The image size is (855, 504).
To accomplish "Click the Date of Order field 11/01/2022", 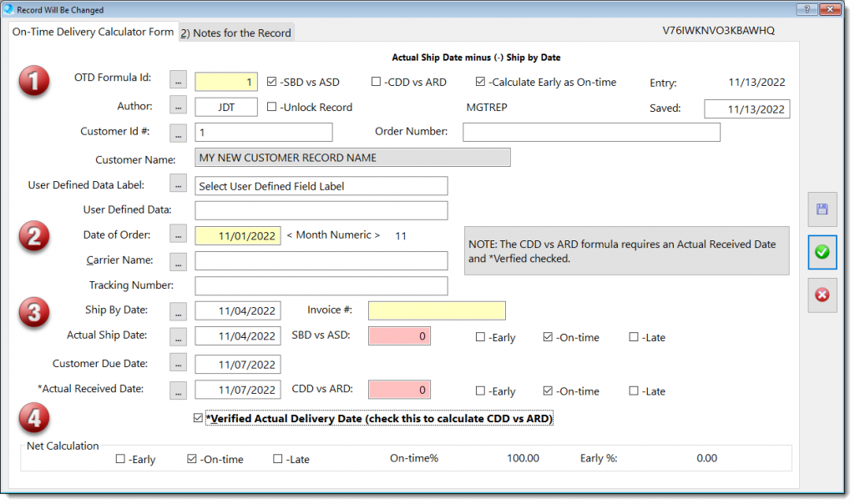I will click(x=238, y=236).
